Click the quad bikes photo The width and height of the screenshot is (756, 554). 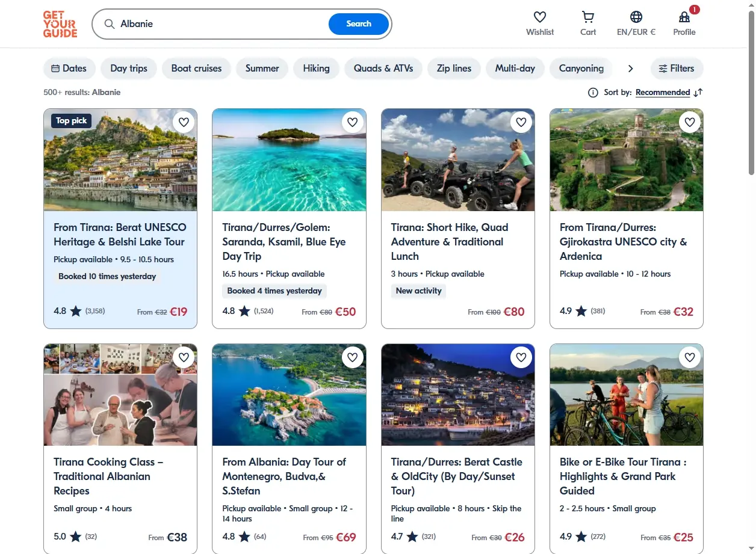click(x=458, y=160)
